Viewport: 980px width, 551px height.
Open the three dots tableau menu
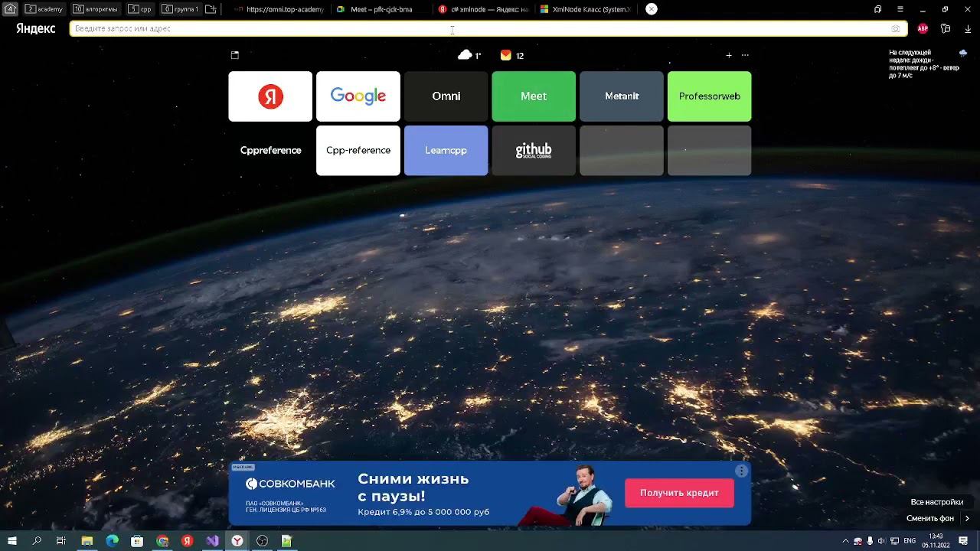coord(745,55)
